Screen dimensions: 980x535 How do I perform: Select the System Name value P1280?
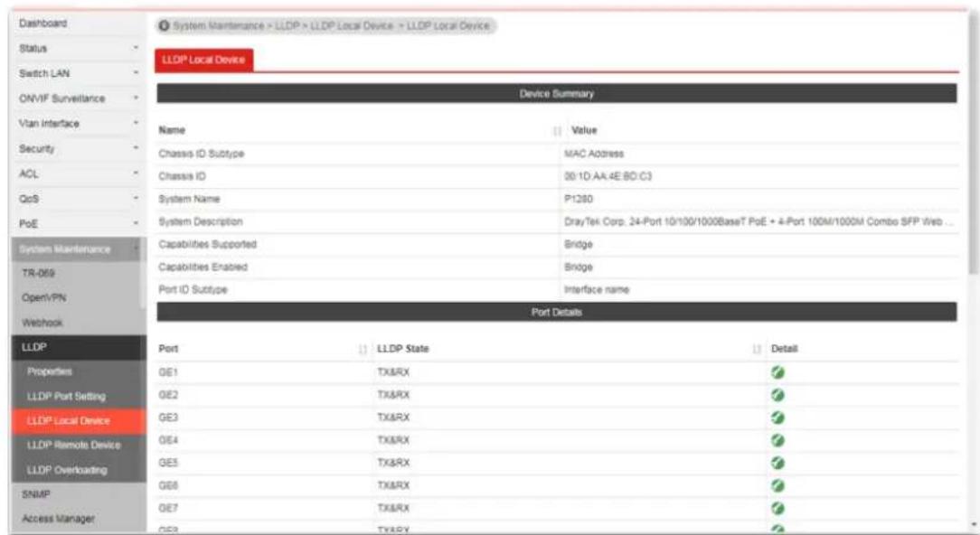click(x=578, y=199)
